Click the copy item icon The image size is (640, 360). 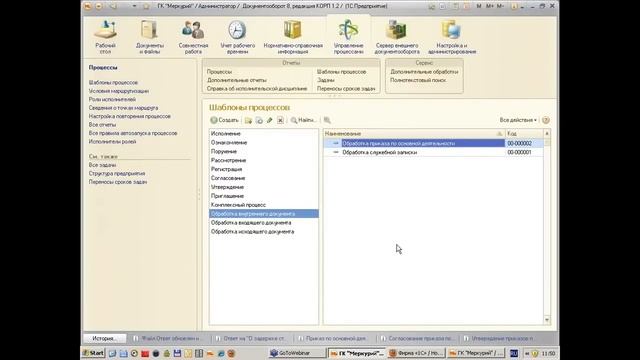[x=259, y=120]
